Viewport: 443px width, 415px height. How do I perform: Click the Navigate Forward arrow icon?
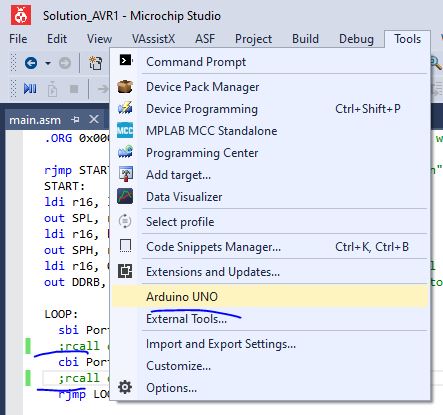point(65,63)
